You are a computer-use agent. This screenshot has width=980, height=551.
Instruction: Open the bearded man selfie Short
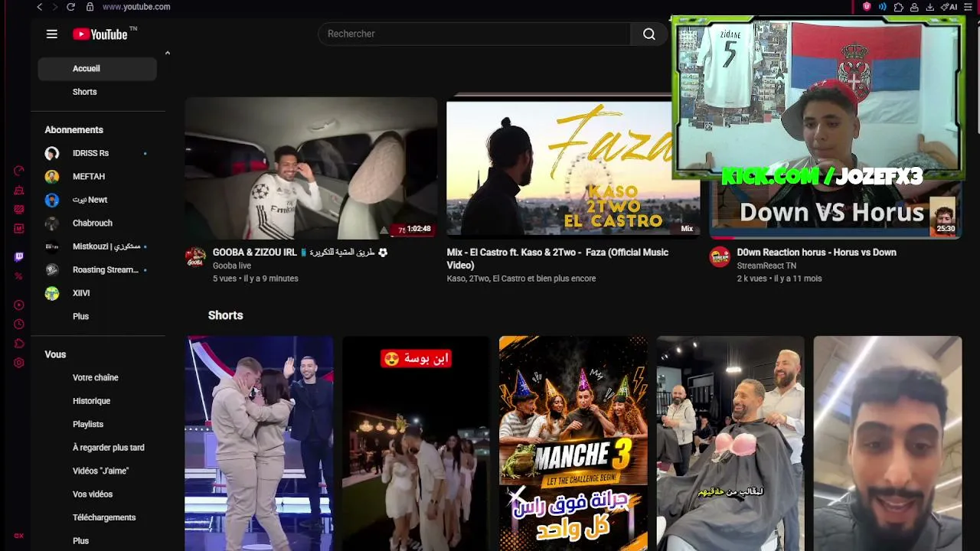click(x=887, y=443)
